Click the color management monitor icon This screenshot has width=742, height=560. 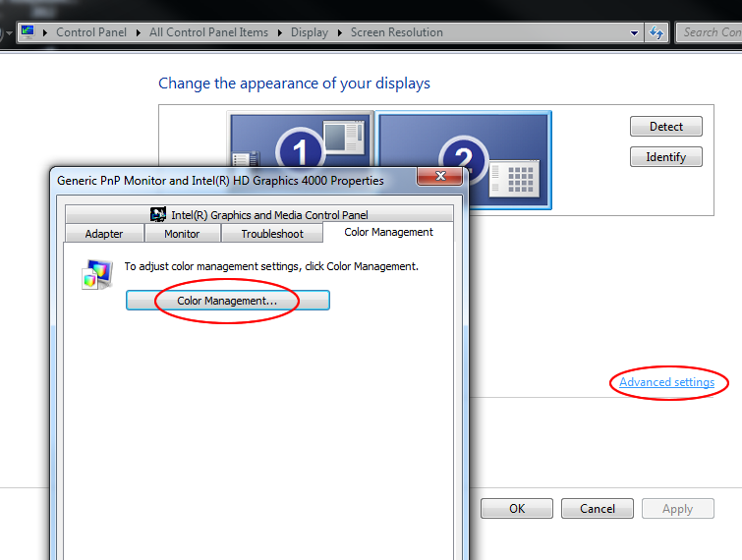tap(97, 274)
